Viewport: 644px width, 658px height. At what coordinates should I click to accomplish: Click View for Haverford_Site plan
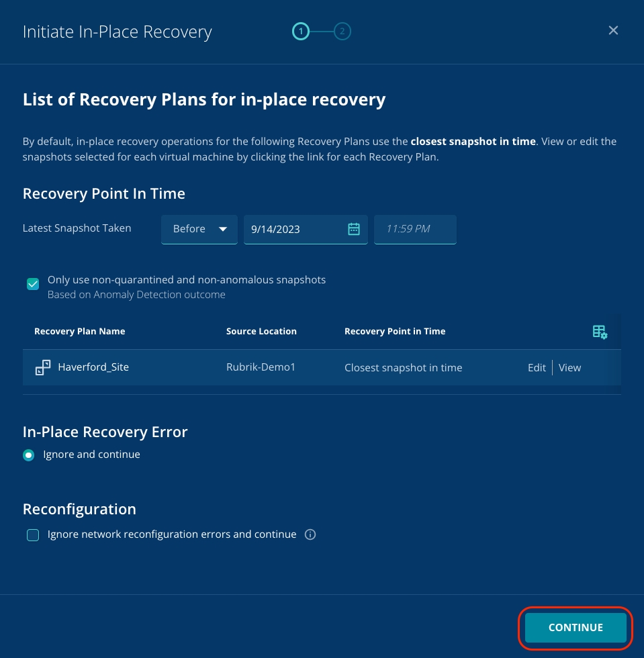[x=569, y=367]
